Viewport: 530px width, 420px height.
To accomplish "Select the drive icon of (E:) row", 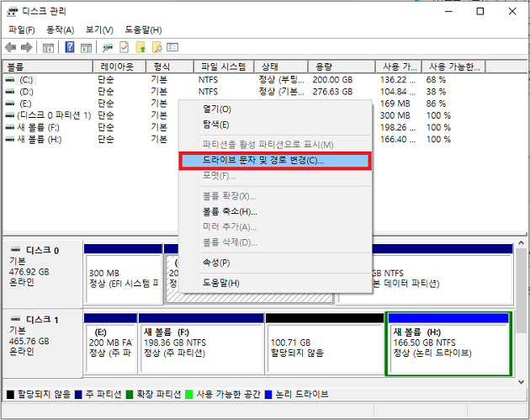I will coord(10,104).
